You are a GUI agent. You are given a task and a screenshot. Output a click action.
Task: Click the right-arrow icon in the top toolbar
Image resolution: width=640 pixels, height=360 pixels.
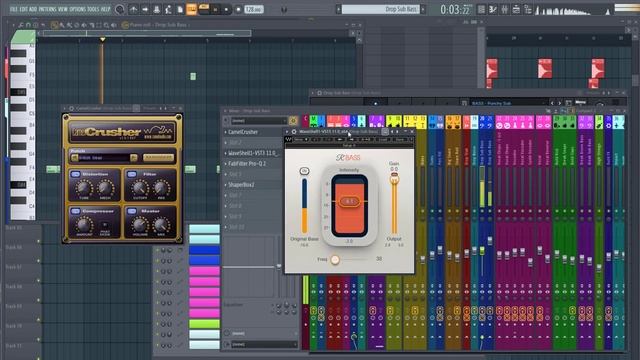point(145,9)
